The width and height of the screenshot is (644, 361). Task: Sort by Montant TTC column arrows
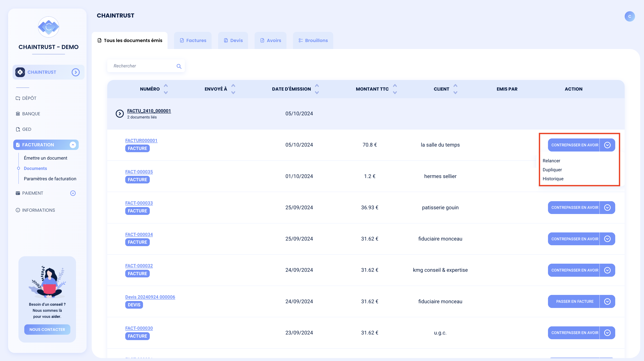click(x=395, y=89)
